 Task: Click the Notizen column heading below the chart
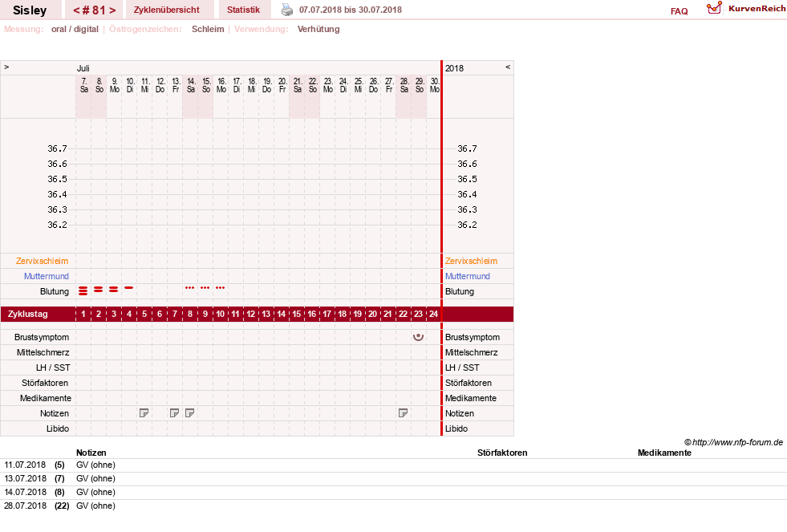point(91,453)
